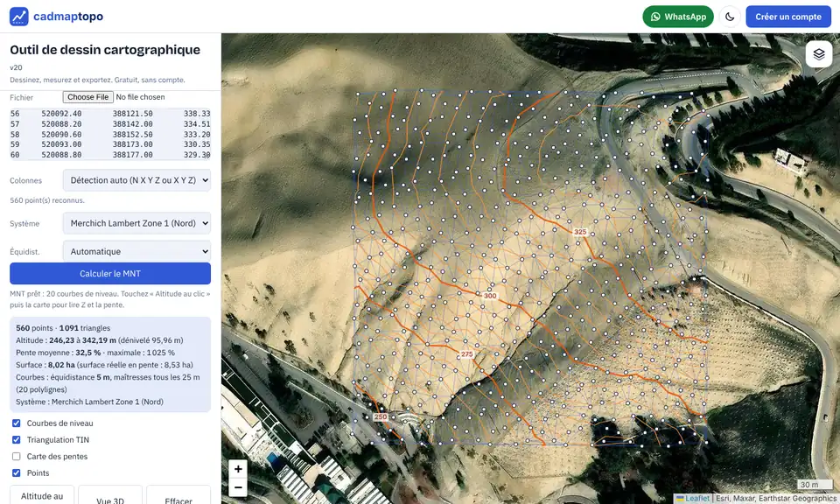Click row 60 value 329.30
The height and width of the screenshot is (504, 840).
[197, 155]
